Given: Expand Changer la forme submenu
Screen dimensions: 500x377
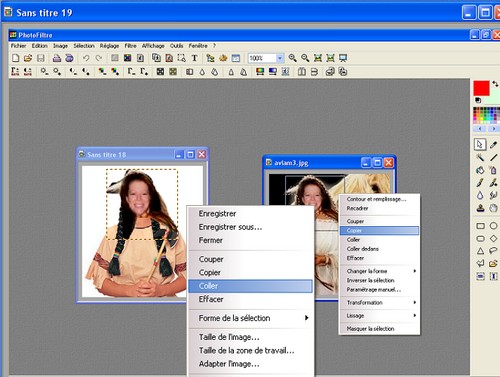Looking at the screenshot, I should pyautogui.click(x=379, y=271).
